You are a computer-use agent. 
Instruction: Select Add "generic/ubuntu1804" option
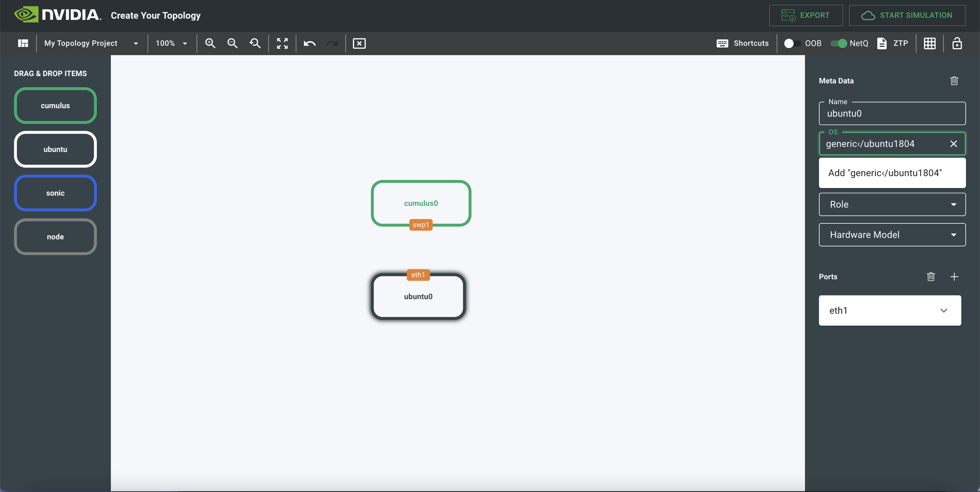tap(885, 173)
